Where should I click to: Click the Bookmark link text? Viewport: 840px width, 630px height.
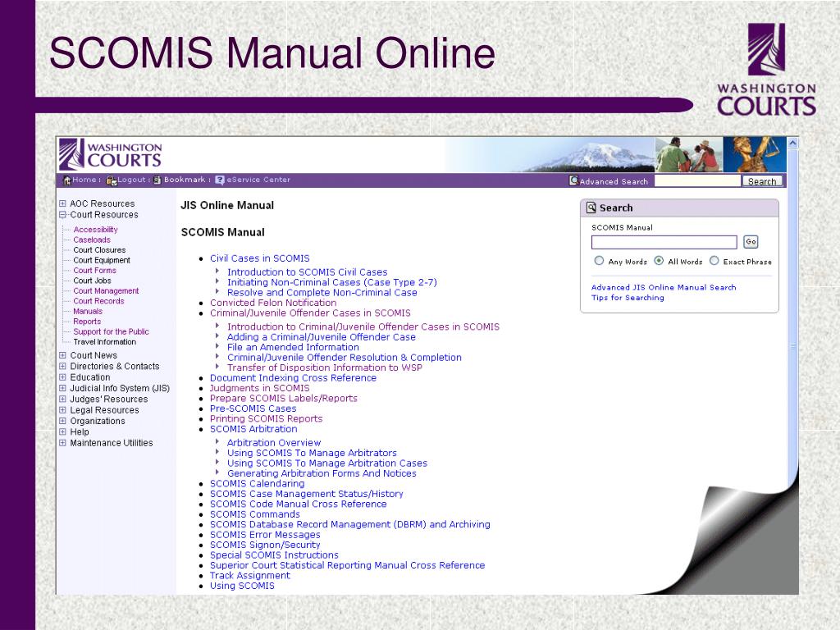(x=185, y=180)
